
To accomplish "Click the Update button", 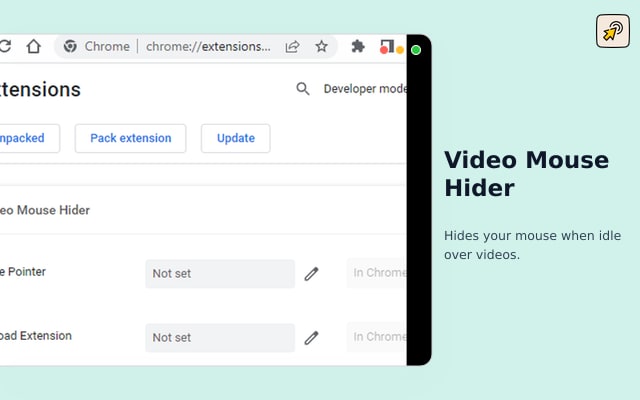I will [236, 138].
